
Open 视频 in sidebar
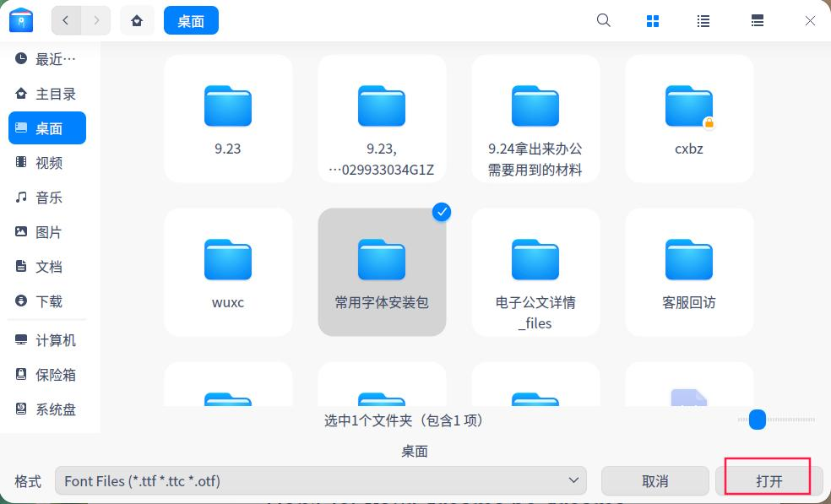(x=46, y=163)
